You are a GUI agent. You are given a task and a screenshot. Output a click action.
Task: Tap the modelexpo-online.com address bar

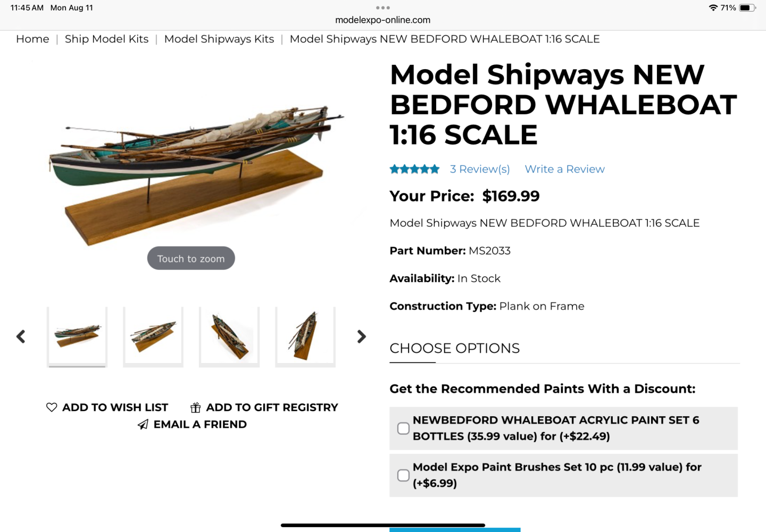click(383, 20)
